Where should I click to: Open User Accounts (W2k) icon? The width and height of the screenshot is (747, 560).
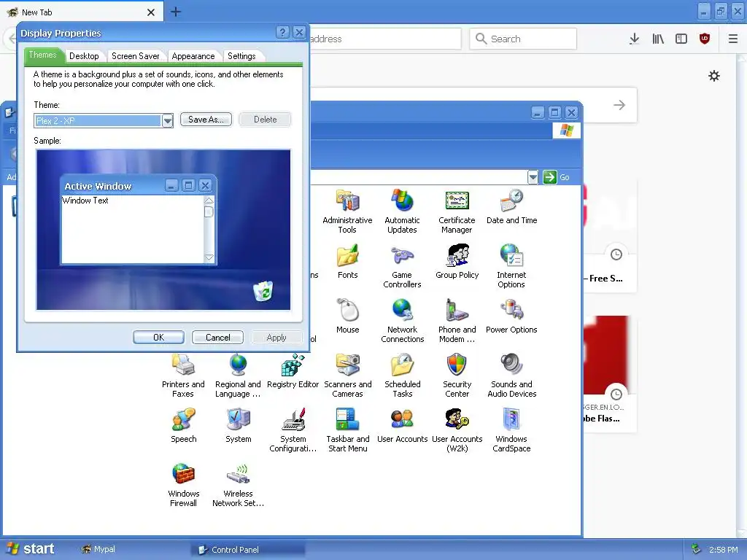click(x=457, y=419)
